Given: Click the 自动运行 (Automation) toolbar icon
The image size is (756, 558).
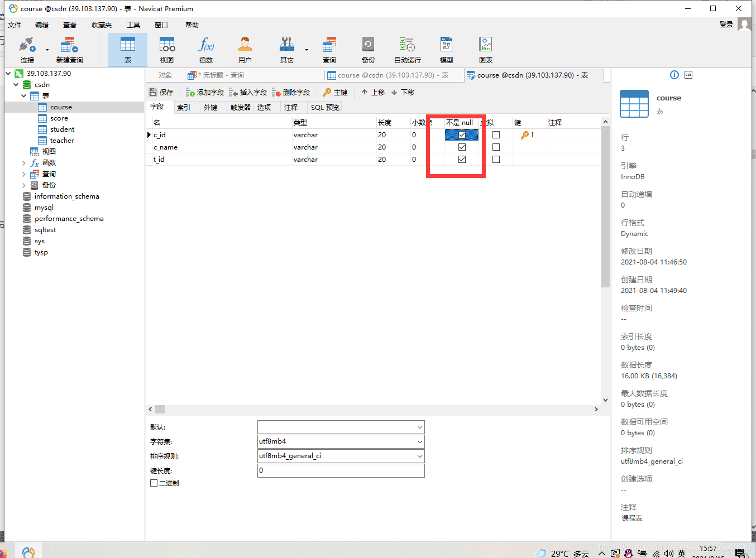Looking at the screenshot, I should pos(407,49).
